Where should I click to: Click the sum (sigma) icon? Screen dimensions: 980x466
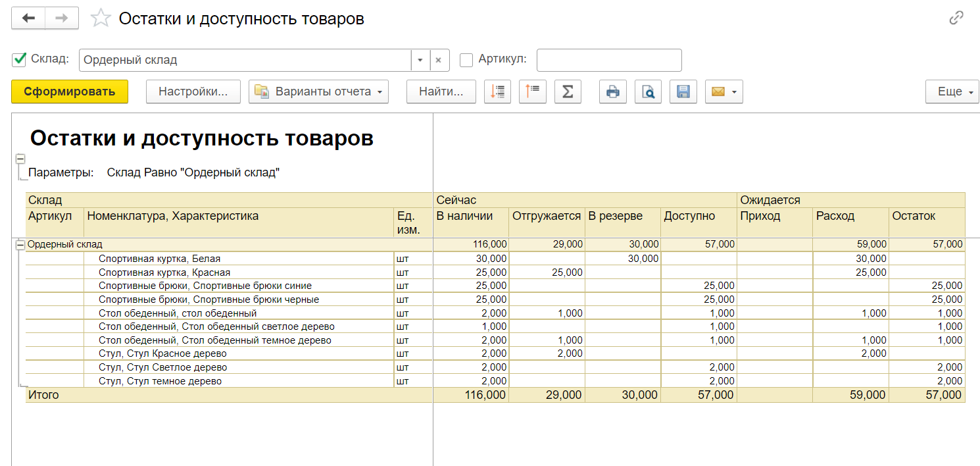pyautogui.click(x=568, y=92)
